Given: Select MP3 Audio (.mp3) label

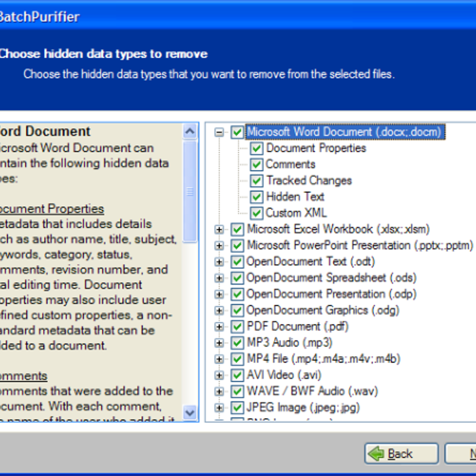Looking at the screenshot, I should point(289,343).
